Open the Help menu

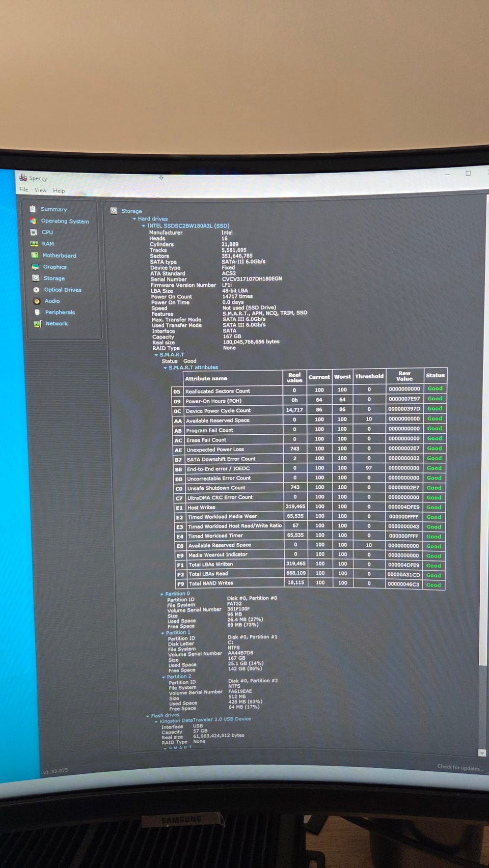[59, 190]
